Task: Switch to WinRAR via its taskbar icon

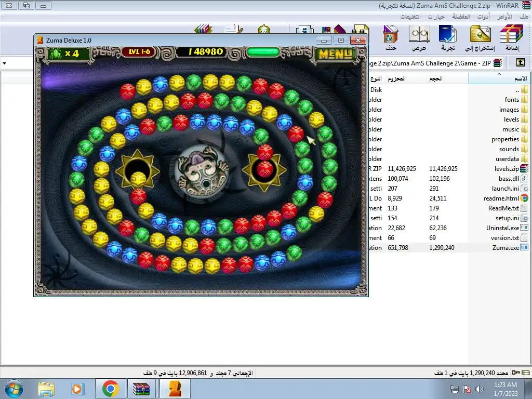Action: click(141, 389)
